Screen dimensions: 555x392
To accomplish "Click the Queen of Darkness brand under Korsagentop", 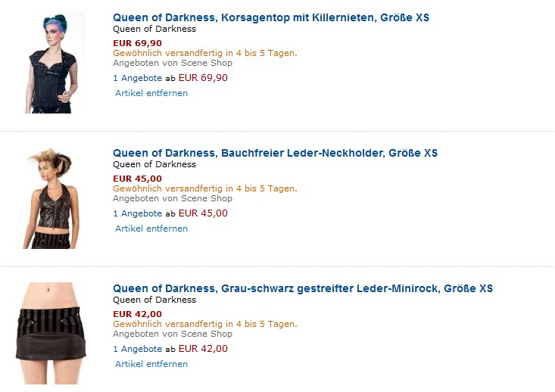I will 154,29.
